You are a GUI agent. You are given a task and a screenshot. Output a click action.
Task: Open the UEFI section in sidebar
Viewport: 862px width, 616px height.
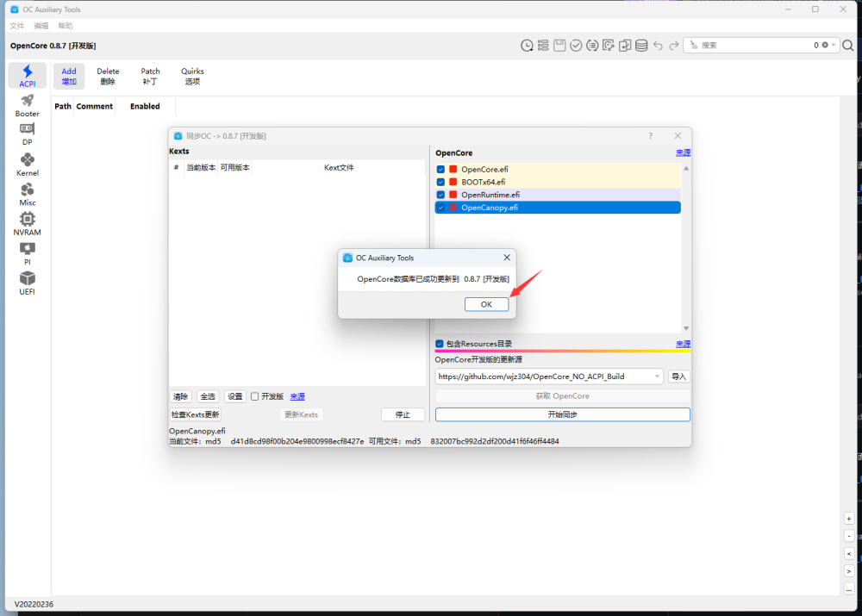27,283
